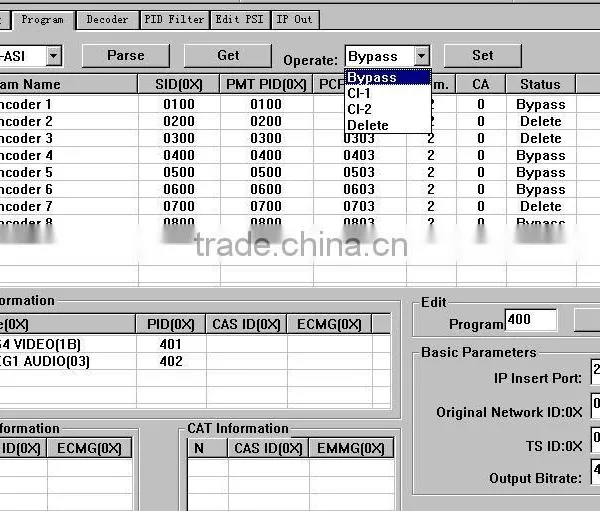The width and height of the screenshot is (600, 511).
Task: Click PID value 402
Action: click(x=171, y=361)
